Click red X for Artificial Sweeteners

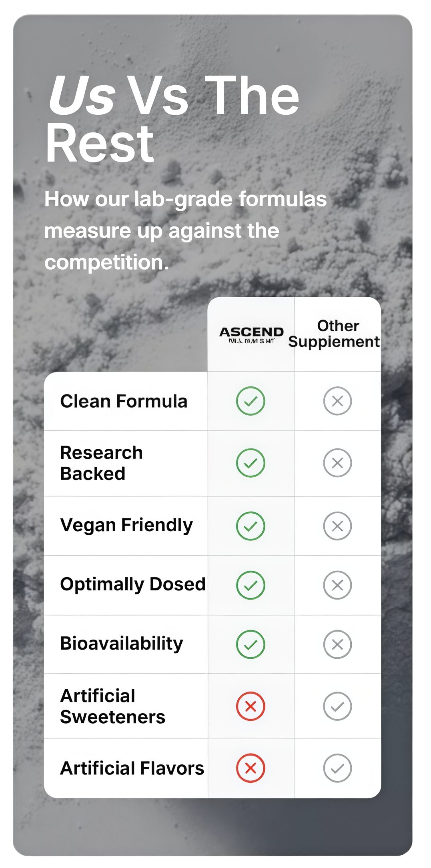pos(251,706)
